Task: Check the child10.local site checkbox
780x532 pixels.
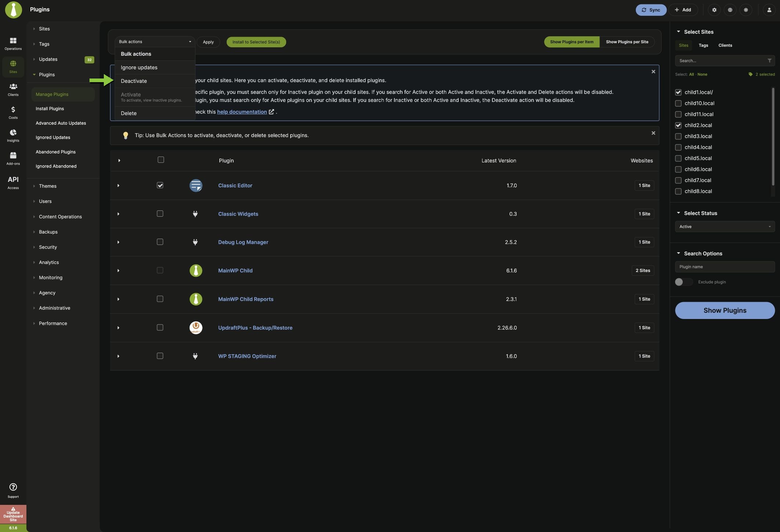Action: [678, 103]
